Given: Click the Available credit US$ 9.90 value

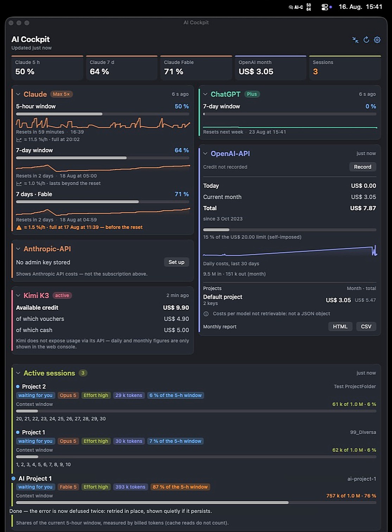Looking at the screenshot, I should pyautogui.click(x=176, y=308).
